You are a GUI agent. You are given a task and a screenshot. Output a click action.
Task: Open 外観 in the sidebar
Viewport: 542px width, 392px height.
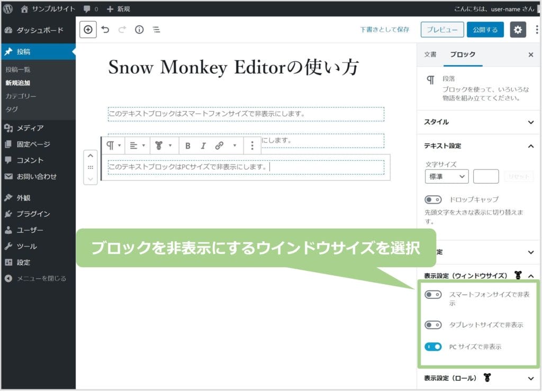tap(38, 198)
